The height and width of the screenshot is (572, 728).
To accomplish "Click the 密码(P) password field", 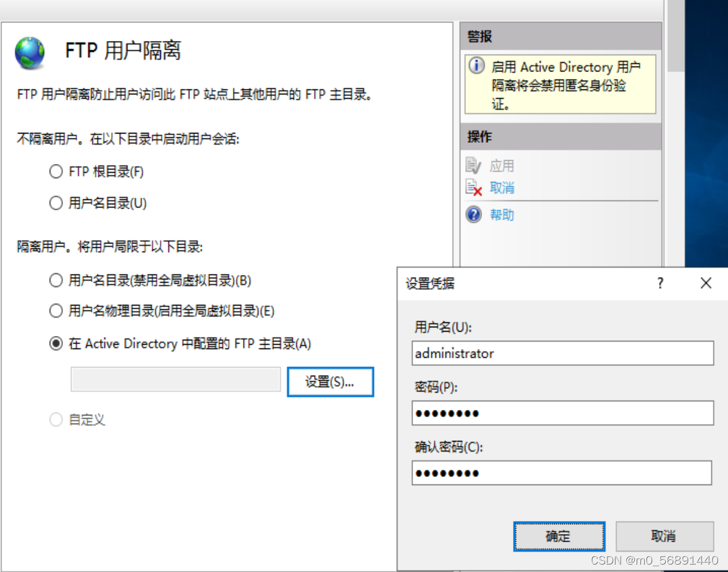I will [562, 413].
